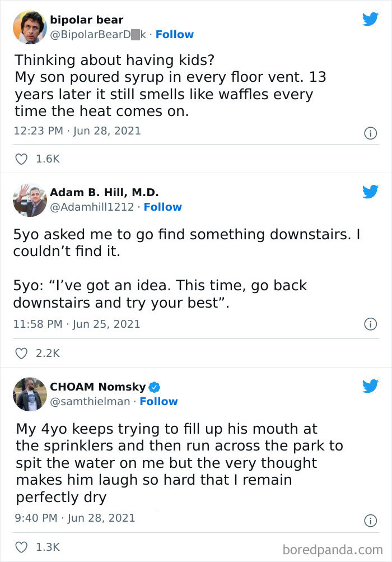Click the blue verified badge next to CHOAM Nomsky

[x=155, y=387]
